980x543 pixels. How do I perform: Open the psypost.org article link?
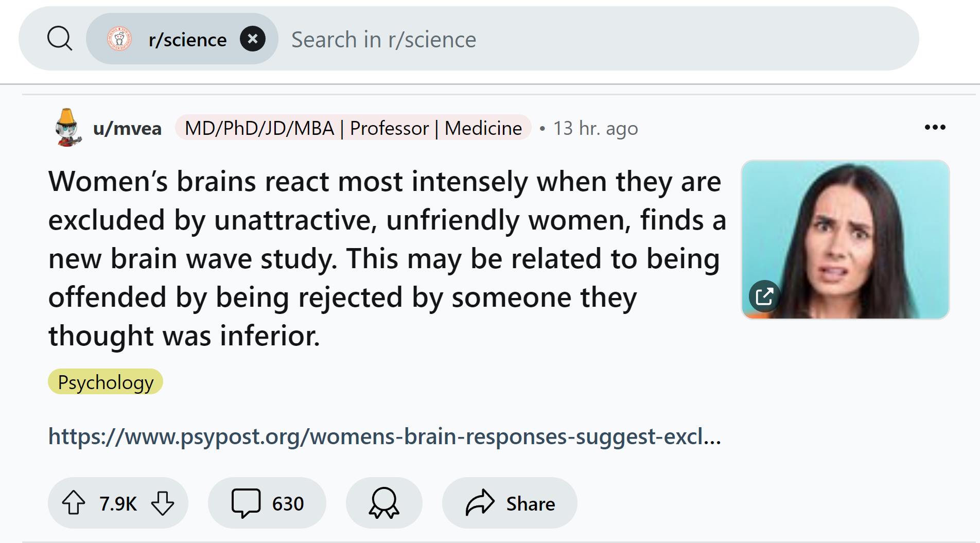point(384,436)
